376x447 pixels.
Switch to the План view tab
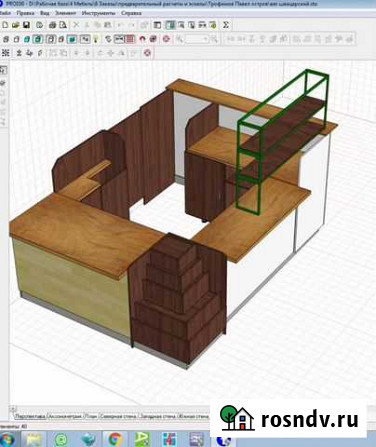pos(91,416)
